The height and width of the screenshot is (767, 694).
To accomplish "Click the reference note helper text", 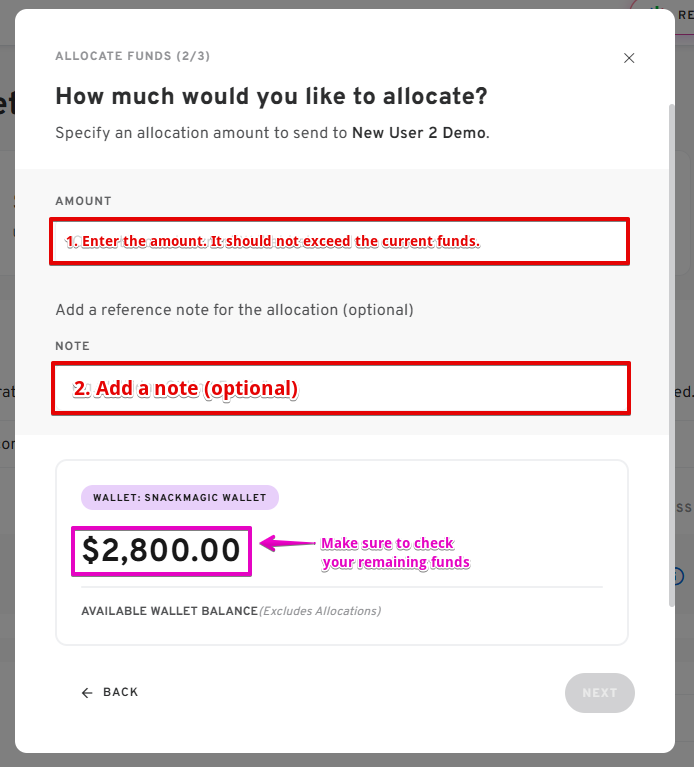I will [x=234, y=310].
